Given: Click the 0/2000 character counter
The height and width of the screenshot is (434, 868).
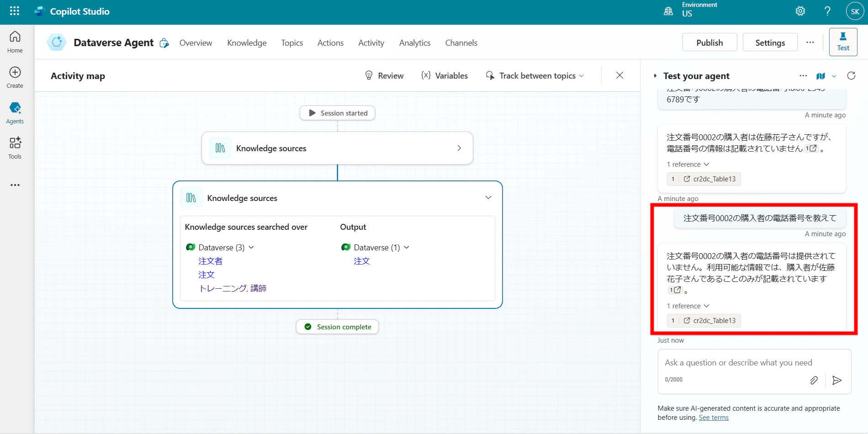Looking at the screenshot, I should tap(673, 380).
